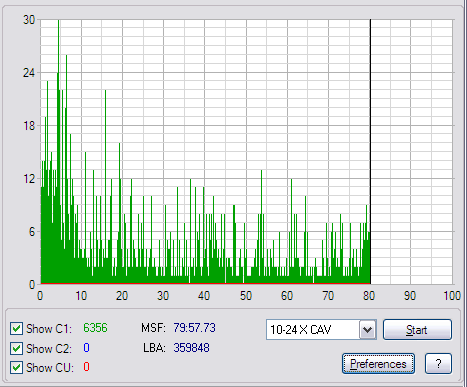Viewport: 467px width, 387px height.
Task: Click the 50 label on the horizontal axis
Action: coord(246,296)
